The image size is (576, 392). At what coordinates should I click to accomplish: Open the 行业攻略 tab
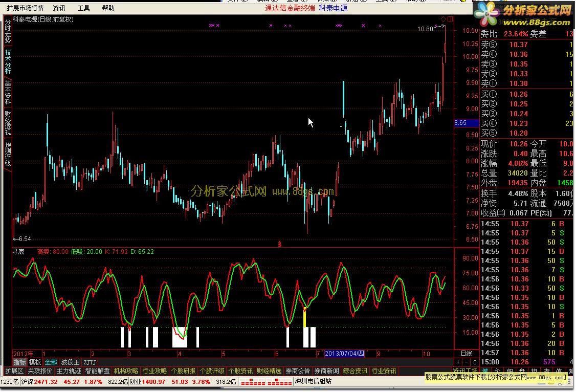coord(154,371)
